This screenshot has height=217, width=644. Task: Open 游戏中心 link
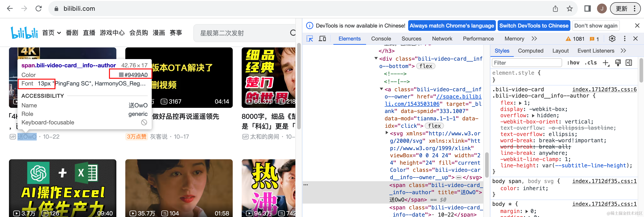tap(112, 33)
